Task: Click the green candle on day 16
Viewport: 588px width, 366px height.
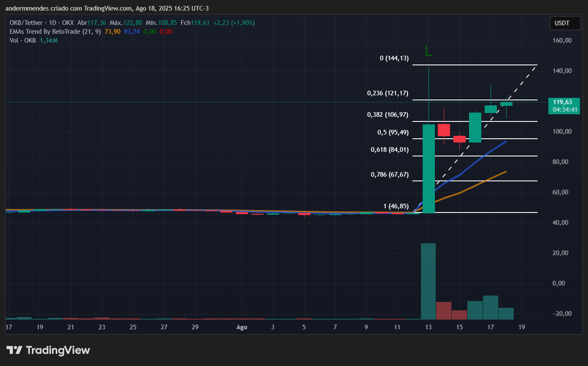Action: click(x=475, y=127)
